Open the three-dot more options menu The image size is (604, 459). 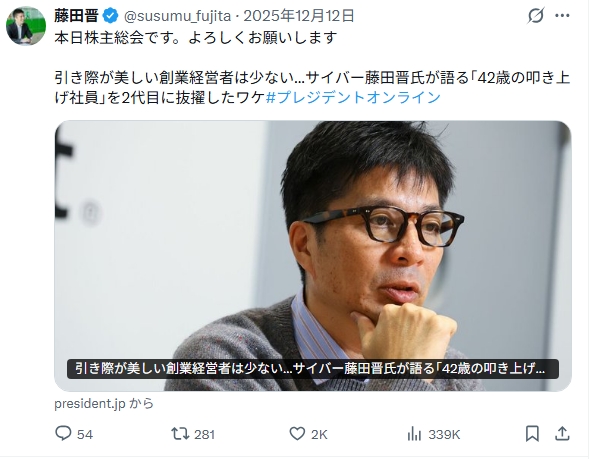click(x=562, y=16)
